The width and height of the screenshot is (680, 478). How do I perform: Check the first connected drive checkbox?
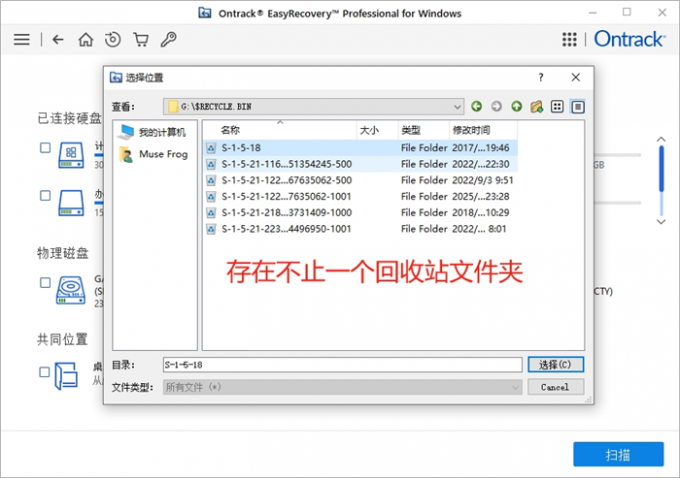coord(45,148)
